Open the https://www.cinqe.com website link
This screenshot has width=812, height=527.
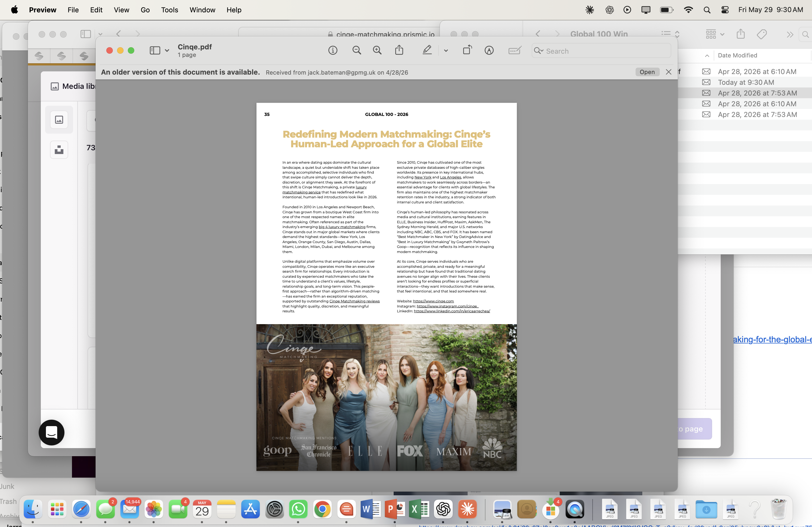click(433, 301)
